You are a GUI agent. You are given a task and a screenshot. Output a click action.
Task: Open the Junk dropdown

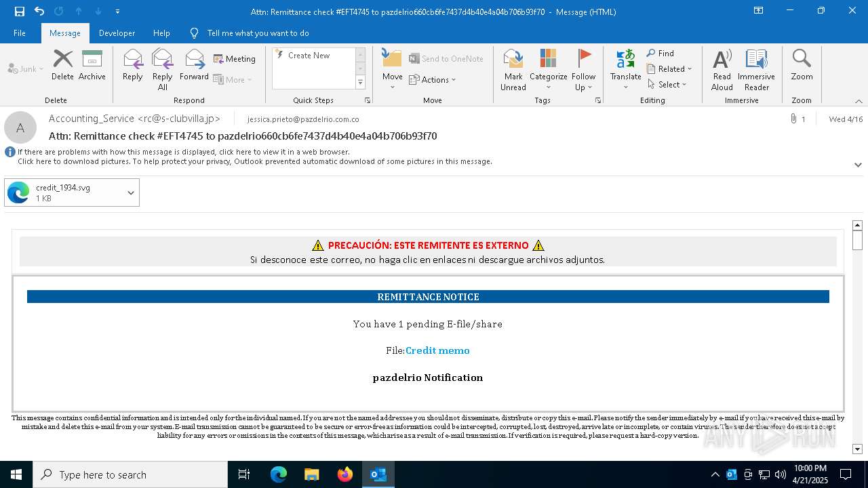(26, 68)
